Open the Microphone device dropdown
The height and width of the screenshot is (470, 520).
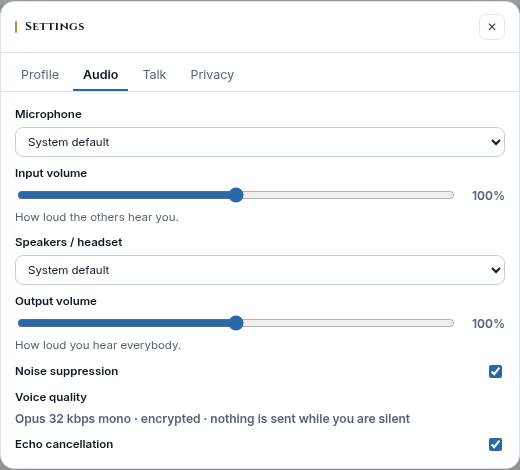[260, 142]
